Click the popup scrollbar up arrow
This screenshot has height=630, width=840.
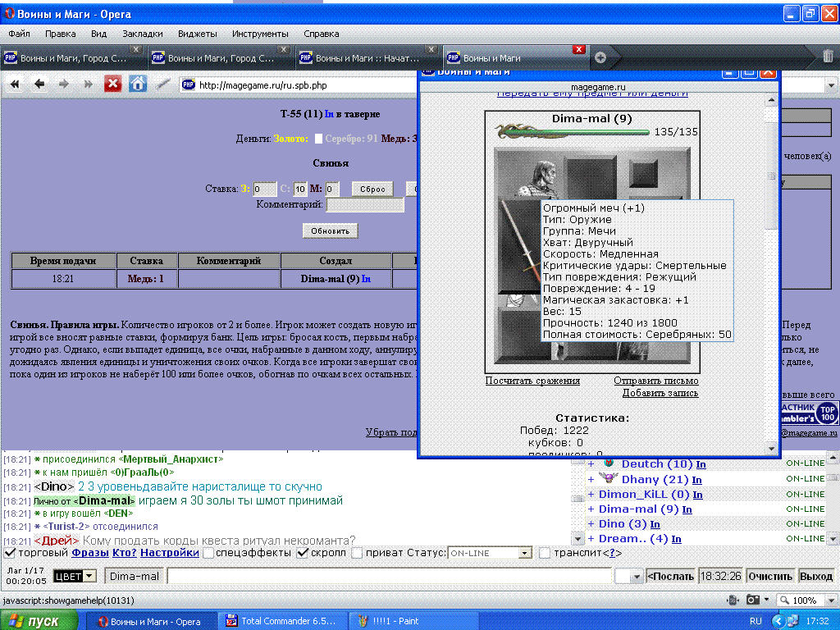(x=771, y=100)
